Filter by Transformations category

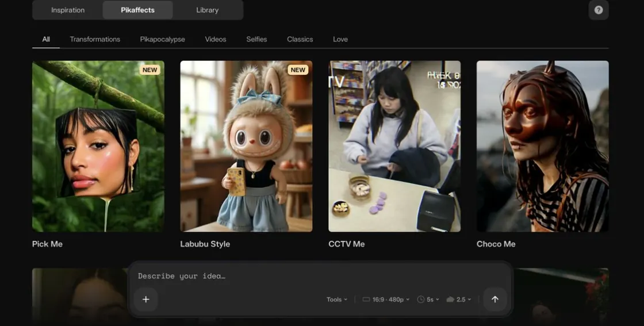(95, 40)
